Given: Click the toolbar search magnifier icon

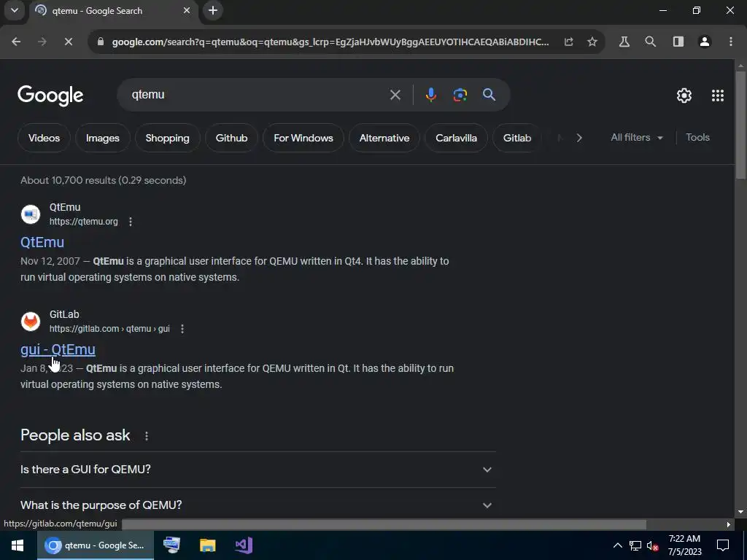Looking at the screenshot, I should (x=650, y=42).
